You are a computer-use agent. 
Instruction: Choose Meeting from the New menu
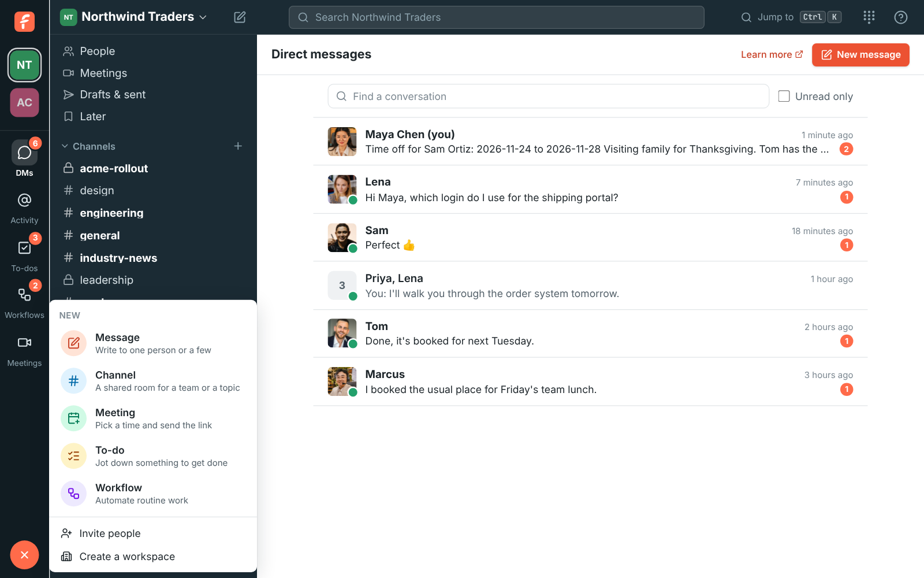pos(153,418)
